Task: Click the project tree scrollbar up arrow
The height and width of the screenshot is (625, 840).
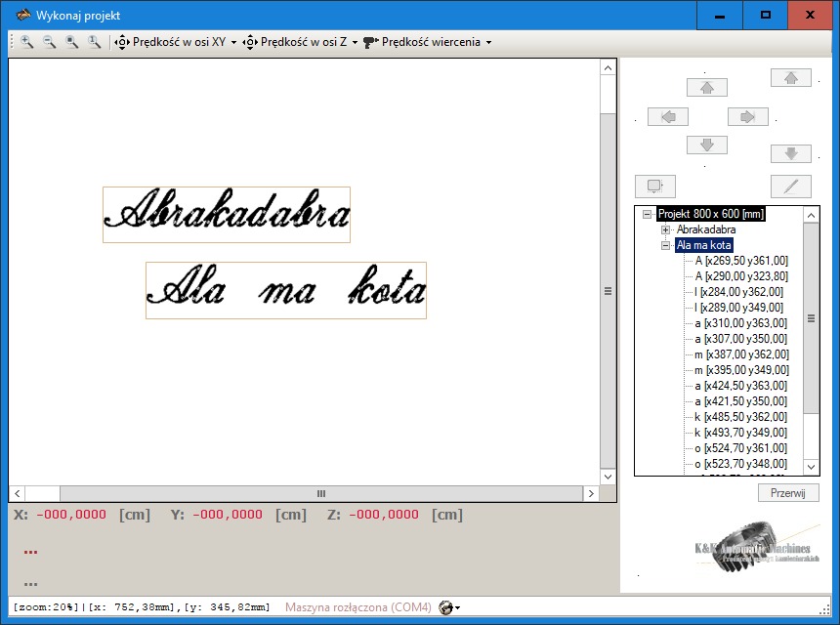Action: (811, 215)
